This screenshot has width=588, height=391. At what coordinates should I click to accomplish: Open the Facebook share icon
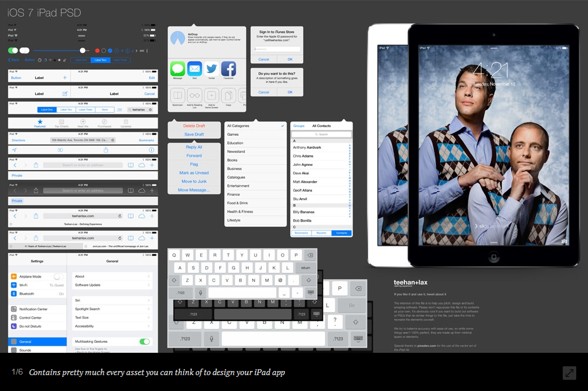[228, 69]
